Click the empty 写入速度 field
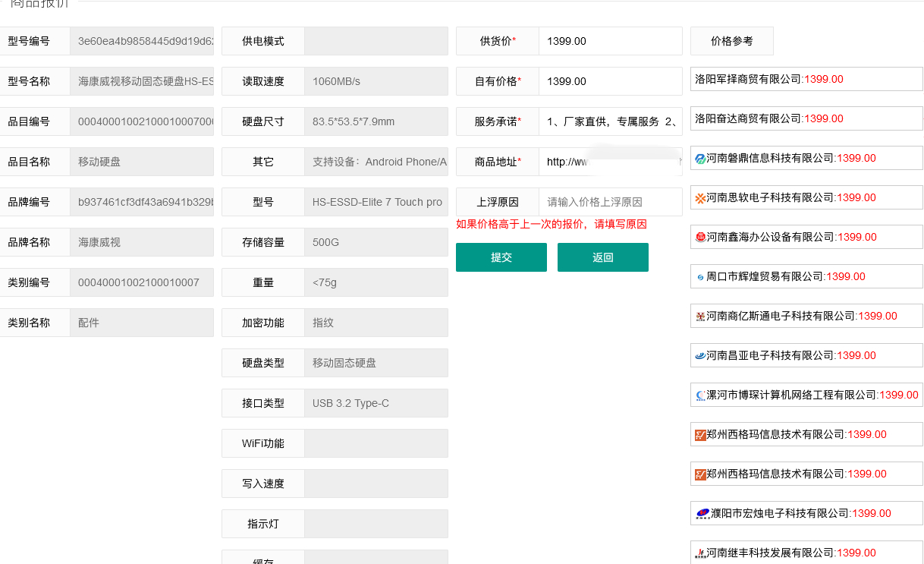Image resolution: width=924 pixels, height=564 pixels. tap(376, 484)
